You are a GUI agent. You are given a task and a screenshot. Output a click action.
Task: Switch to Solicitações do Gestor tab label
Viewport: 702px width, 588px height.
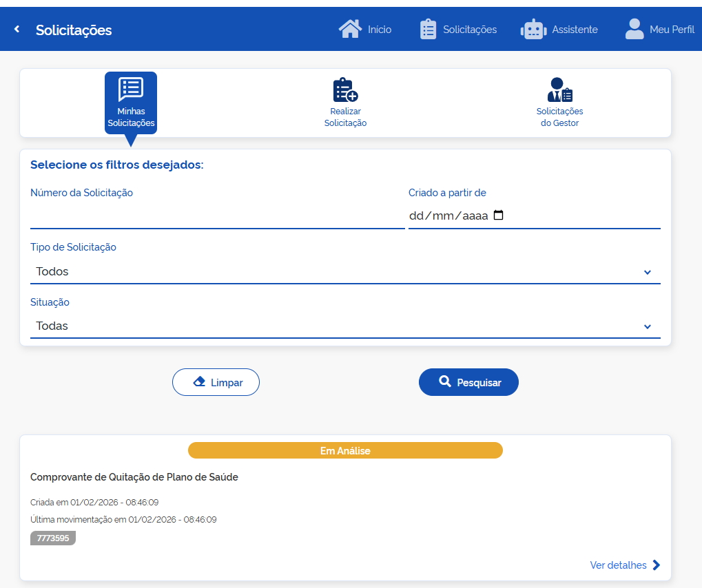coord(559,117)
